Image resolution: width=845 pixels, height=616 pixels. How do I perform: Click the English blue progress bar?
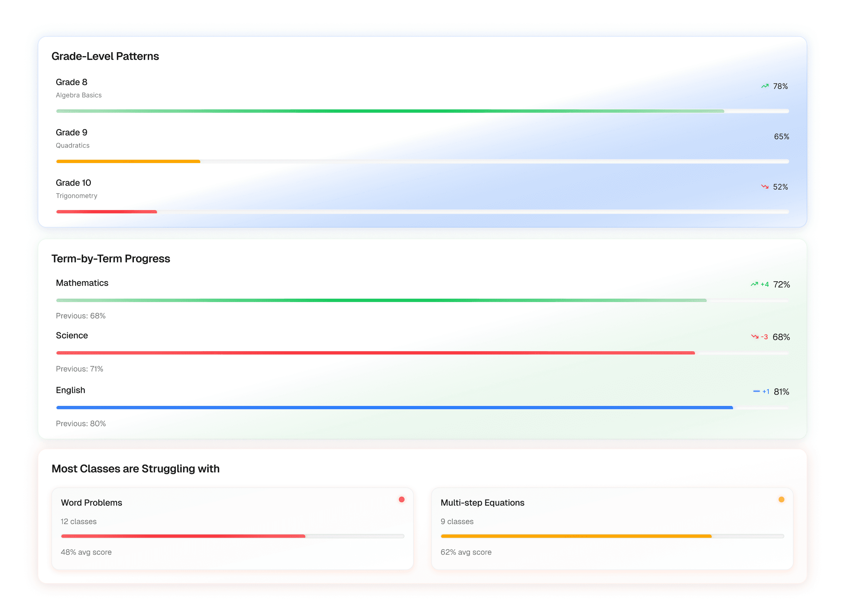[394, 407]
